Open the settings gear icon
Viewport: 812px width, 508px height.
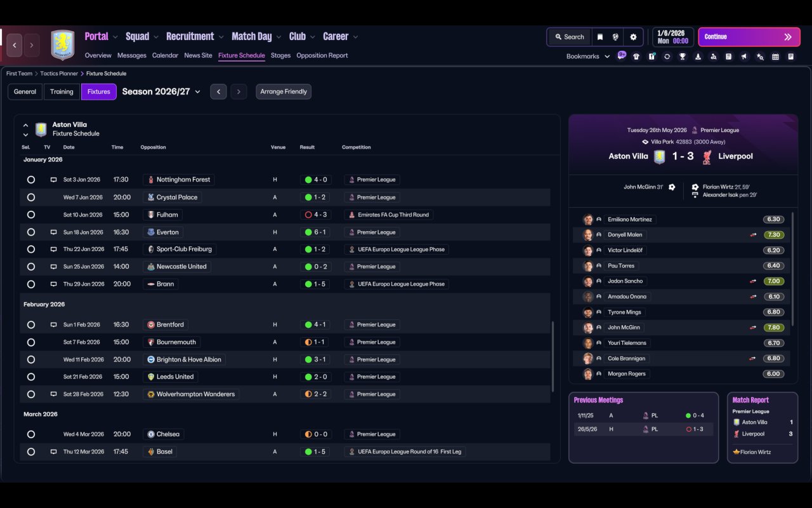coord(633,37)
